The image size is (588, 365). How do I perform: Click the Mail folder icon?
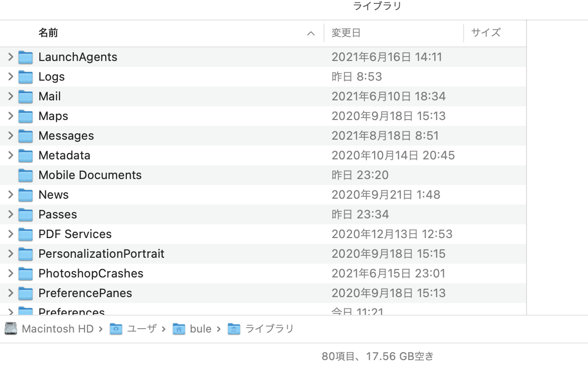(26, 96)
